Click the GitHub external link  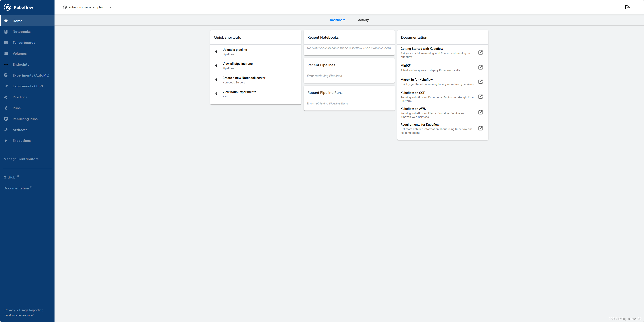click(11, 177)
